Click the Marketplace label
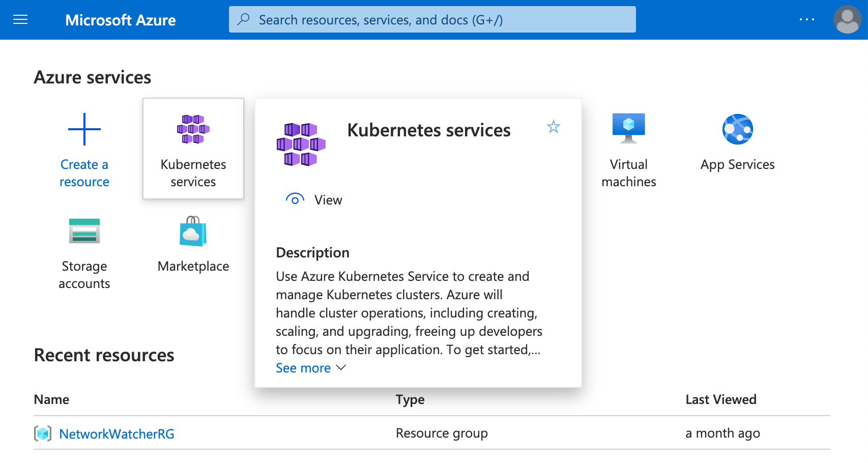Image resolution: width=868 pixels, height=463 pixels. [193, 266]
